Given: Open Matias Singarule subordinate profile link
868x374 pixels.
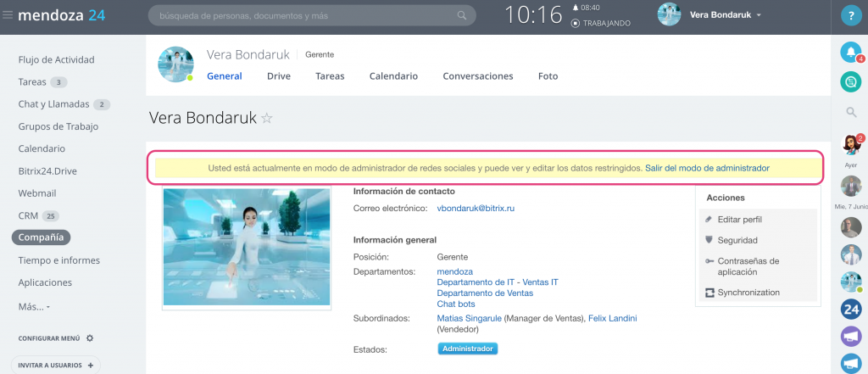Looking at the screenshot, I should pyautogui.click(x=470, y=319).
